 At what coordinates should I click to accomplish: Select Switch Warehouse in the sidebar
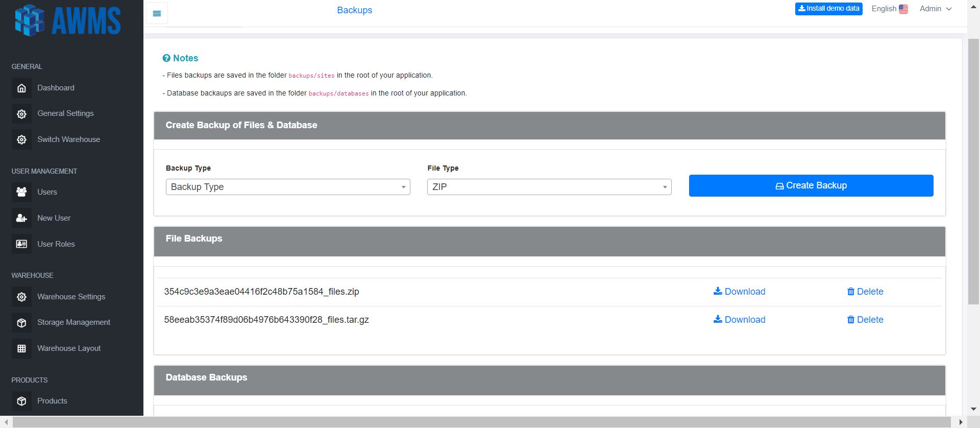point(68,139)
